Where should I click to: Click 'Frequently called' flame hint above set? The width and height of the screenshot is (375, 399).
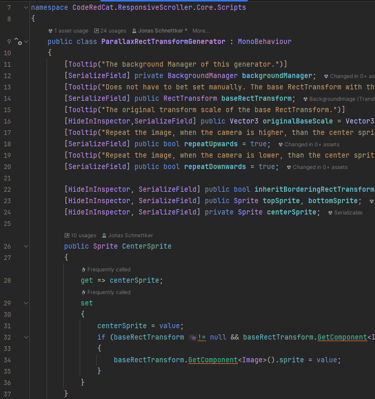[106, 292]
